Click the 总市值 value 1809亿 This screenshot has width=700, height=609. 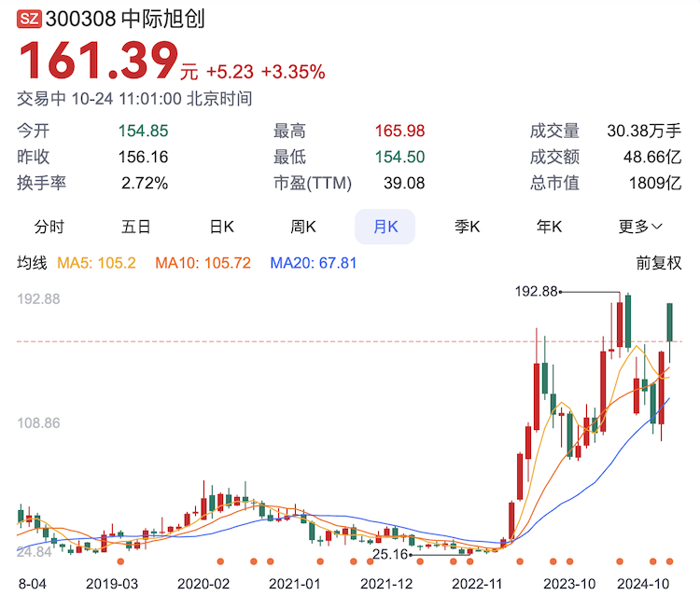click(655, 183)
